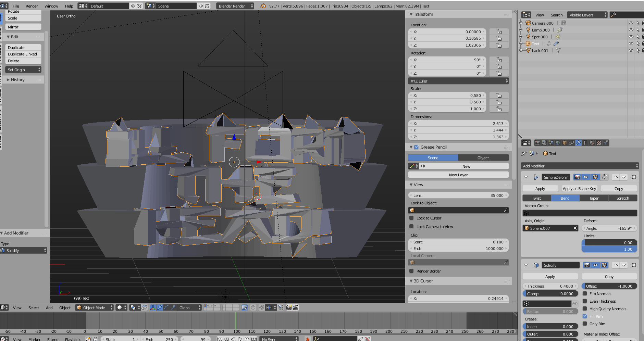Switch Grease Pencil source to Object
644x341 pixels.
click(x=483, y=157)
